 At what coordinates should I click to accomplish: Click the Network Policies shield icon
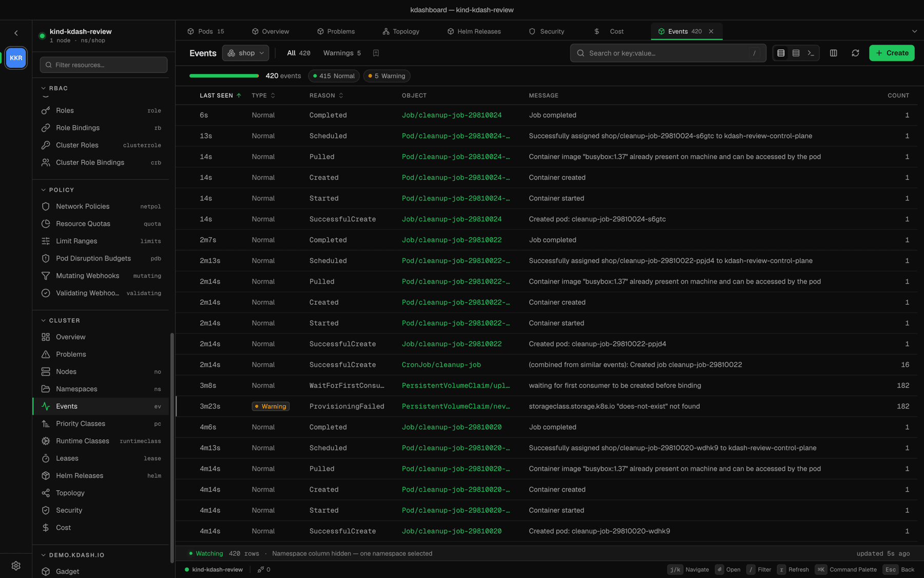pos(46,207)
